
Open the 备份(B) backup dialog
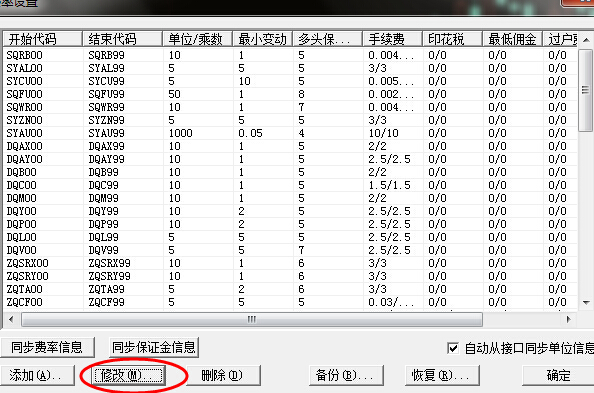pos(346,376)
